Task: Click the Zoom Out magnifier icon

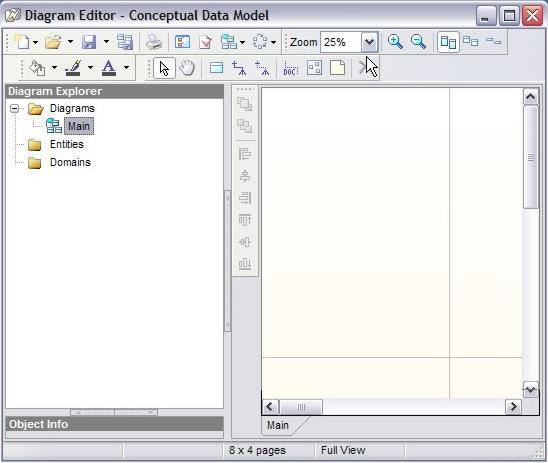Action: (418, 42)
